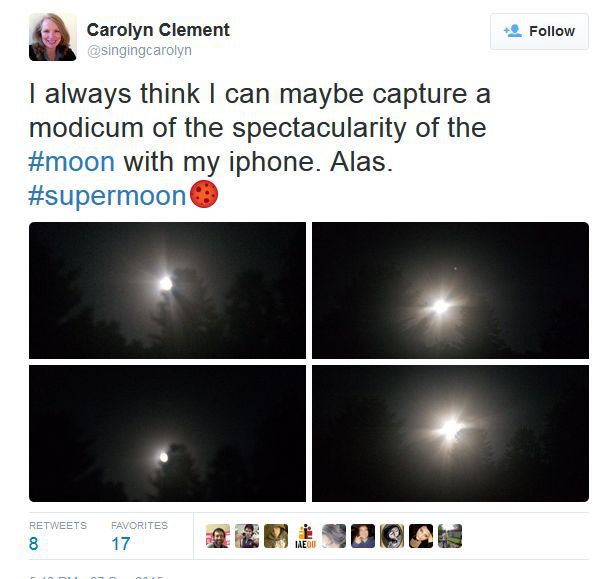Open the IAEOU logo avatar

tap(305, 536)
